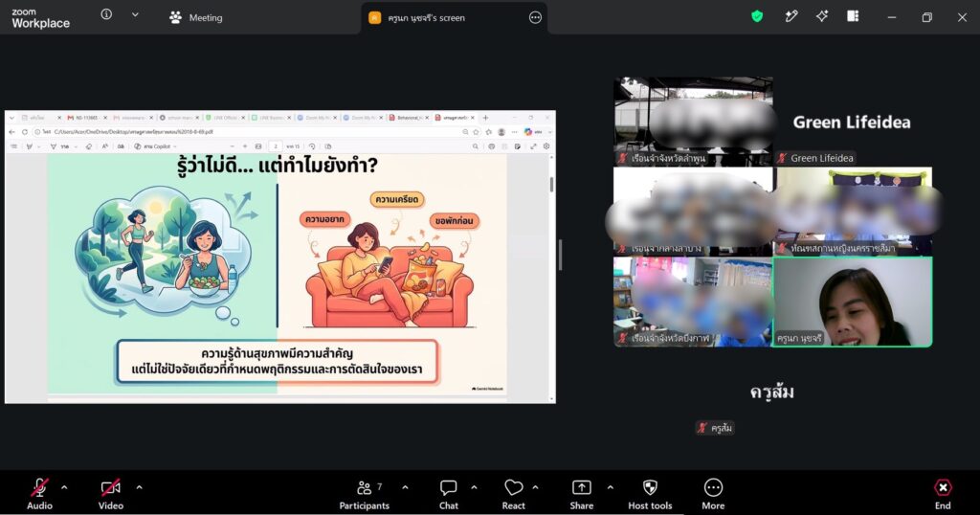
Task: Open more options on the shared screen tab
Action: coord(535,17)
